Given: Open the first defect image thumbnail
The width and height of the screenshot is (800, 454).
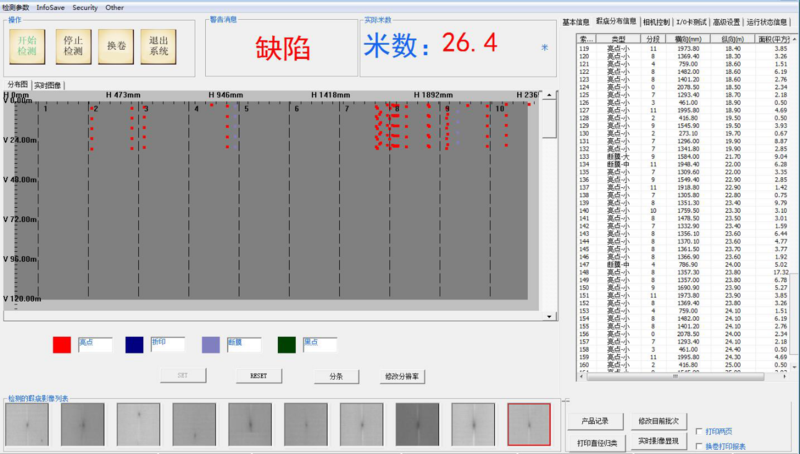Looking at the screenshot, I should point(26,424).
